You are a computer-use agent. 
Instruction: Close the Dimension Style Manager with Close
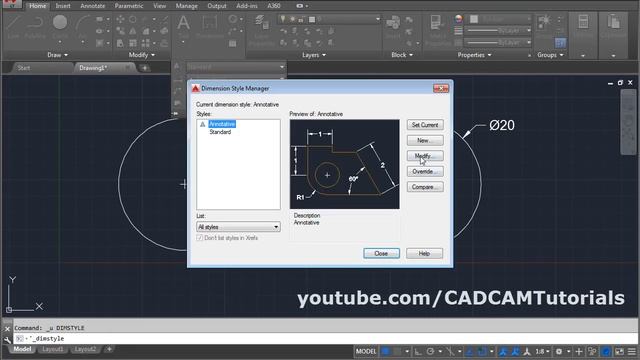[381, 253]
